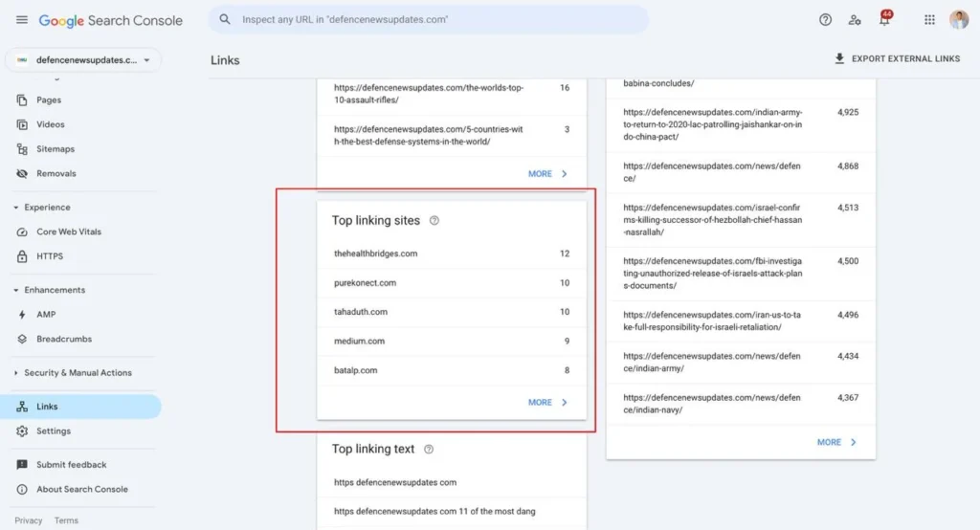Screen dimensions: 980x530
Task: Show help for Top linking text
Action: pos(429,450)
